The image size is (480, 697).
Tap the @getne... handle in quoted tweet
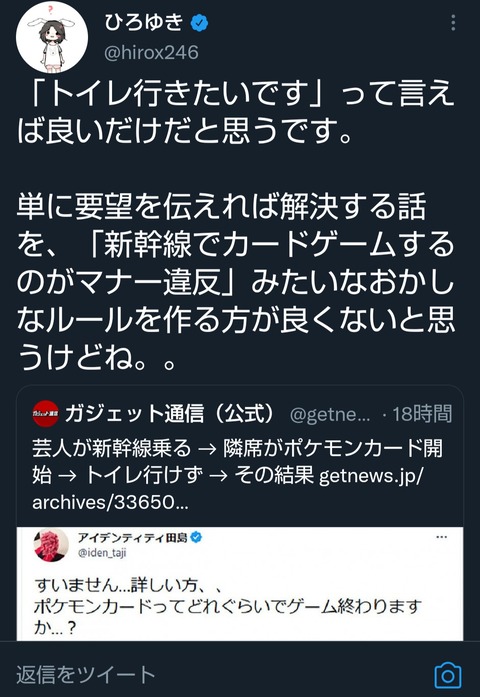[x=330, y=415]
